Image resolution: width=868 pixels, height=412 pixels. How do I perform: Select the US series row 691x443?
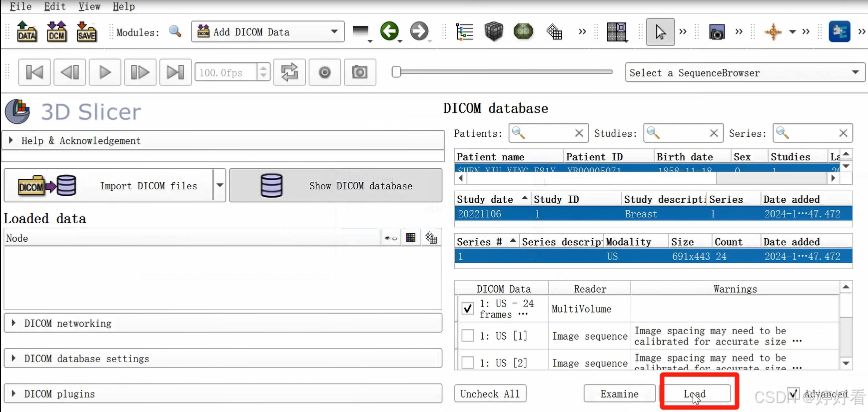653,256
